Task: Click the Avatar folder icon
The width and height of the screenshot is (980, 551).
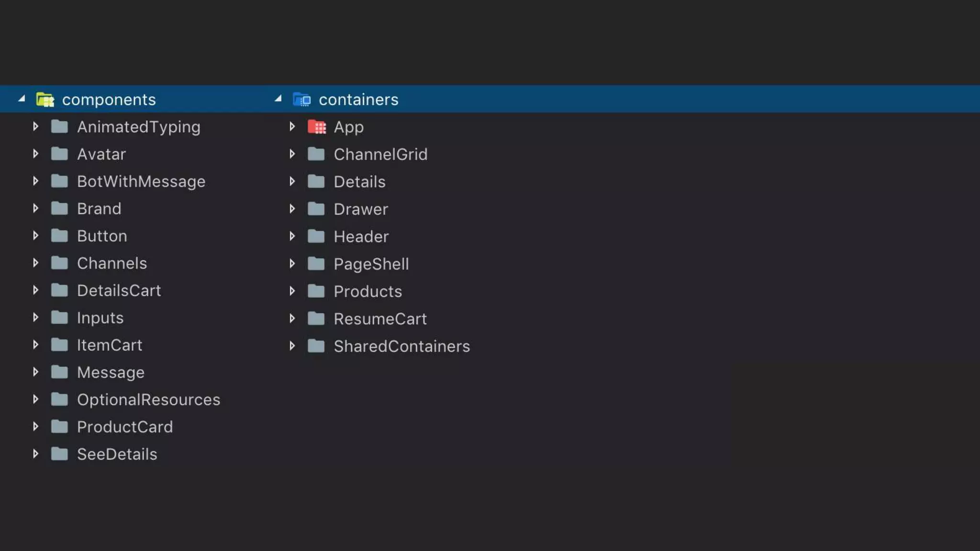Action: (59, 154)
